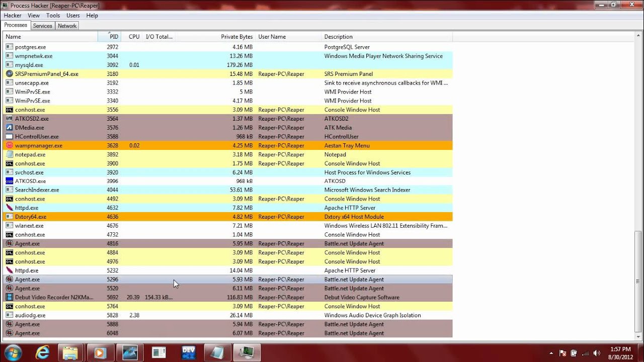The width and height of the screenshot is (644, 362).
Task: Select the unsecapp.exe process row
Action: (228, 83)
